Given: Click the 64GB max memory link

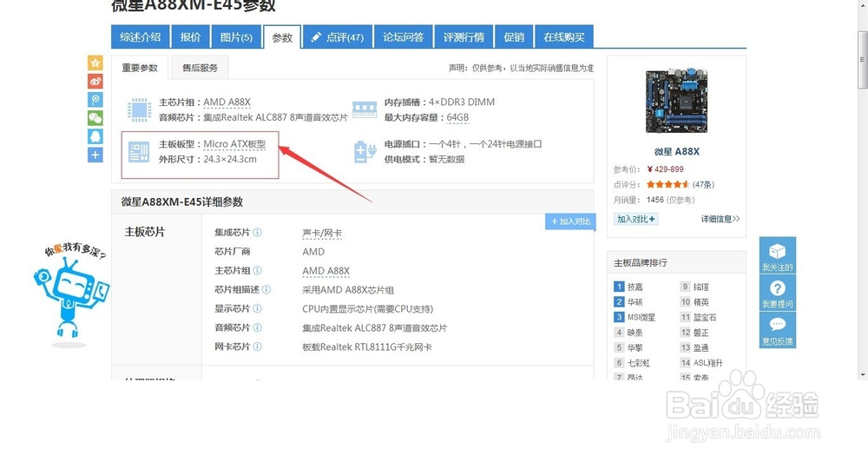Looking at the screenshot, I should point(457,117).
